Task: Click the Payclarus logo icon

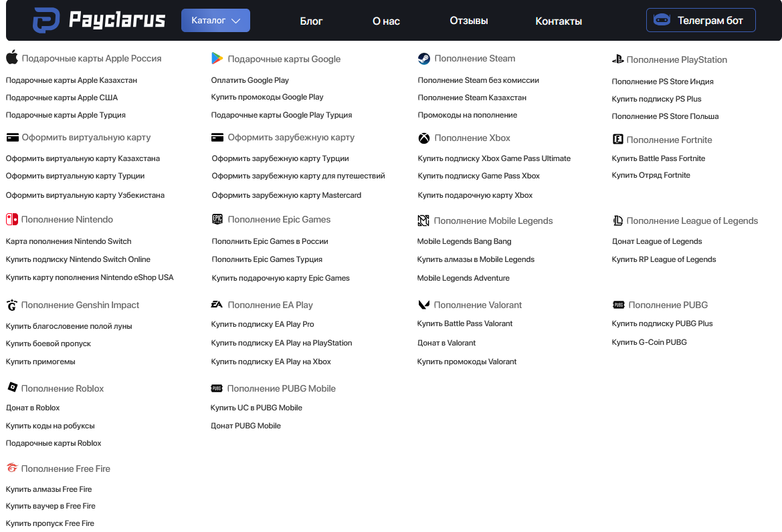Action: tap(46, 21)
